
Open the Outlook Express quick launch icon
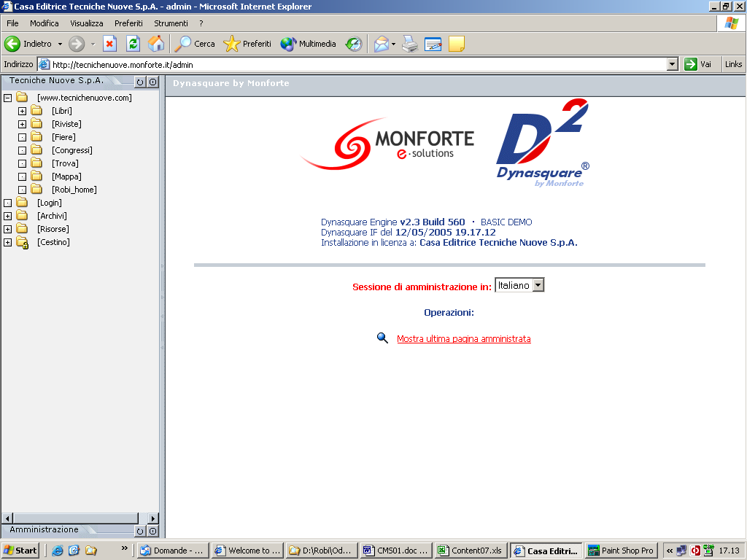point(74,551)
